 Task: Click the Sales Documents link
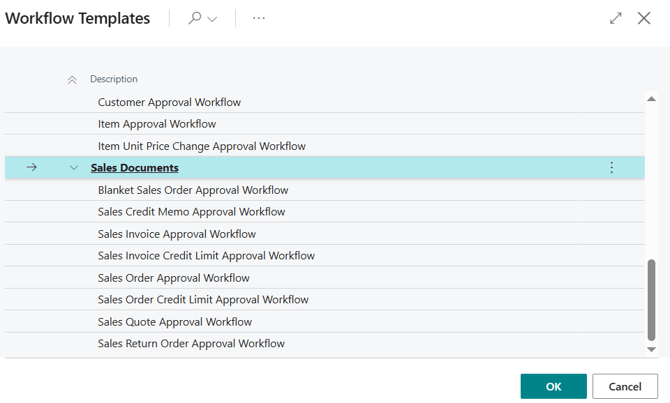[134, 168]
